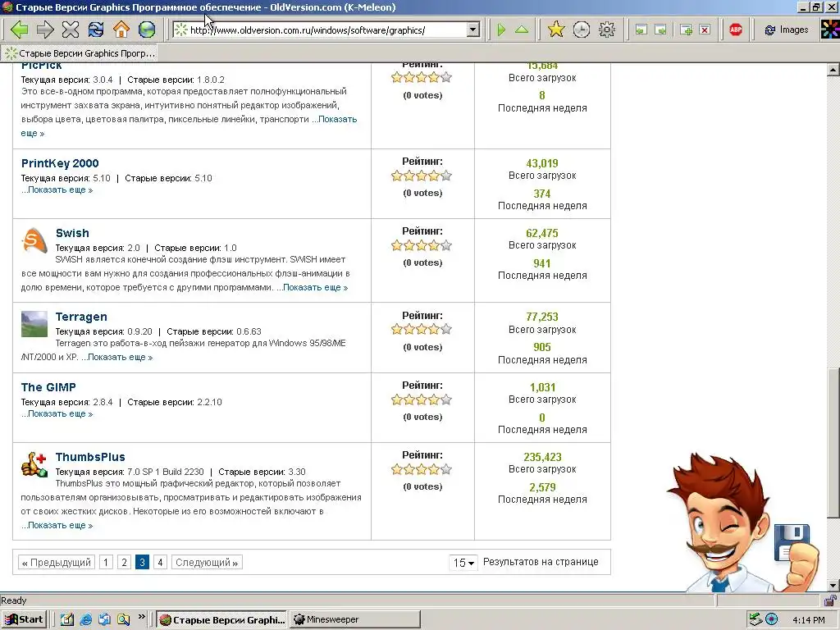The width and height of the screenshot is (840, 630).
Task: Open the Terragen program link
Action: pyautogui.click(x=81, y=317)
